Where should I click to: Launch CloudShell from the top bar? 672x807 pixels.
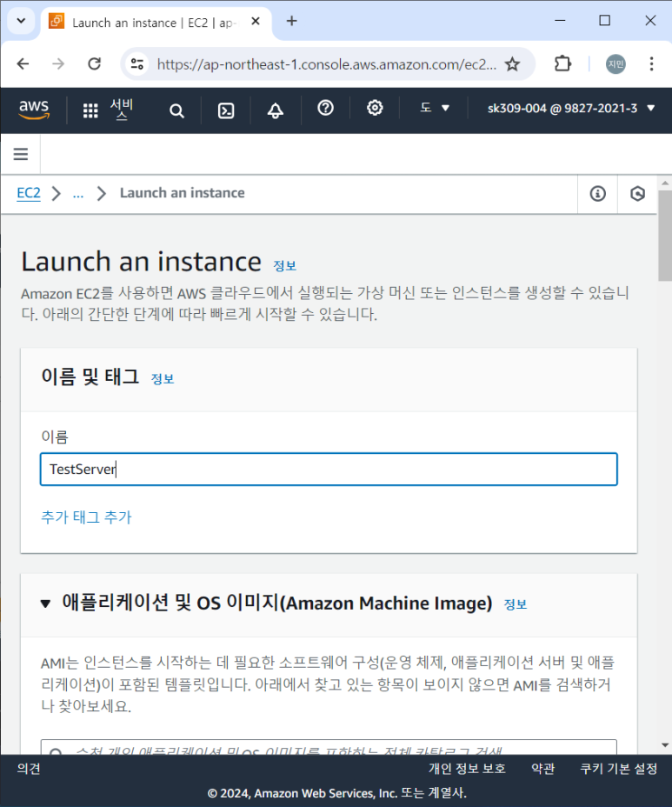point(226,110)
